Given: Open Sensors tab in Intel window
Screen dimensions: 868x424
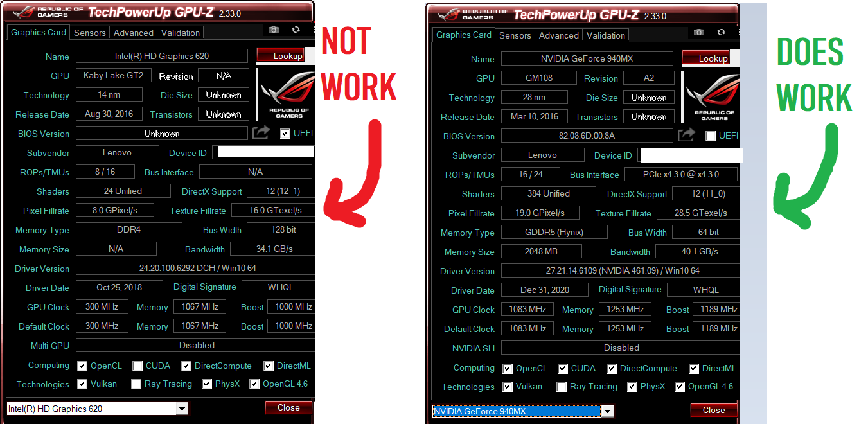Looking at the screenshot, I should (x=90, y=33).
